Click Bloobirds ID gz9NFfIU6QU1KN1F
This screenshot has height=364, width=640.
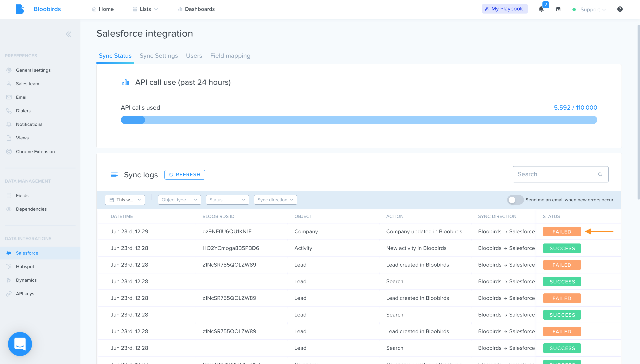point(227,231)
